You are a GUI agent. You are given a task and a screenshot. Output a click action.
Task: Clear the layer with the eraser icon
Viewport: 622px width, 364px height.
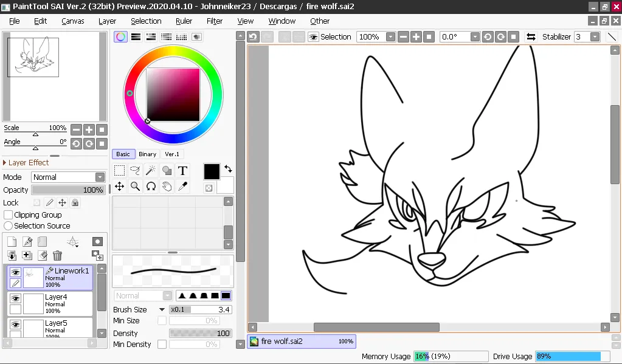[43, 255]
